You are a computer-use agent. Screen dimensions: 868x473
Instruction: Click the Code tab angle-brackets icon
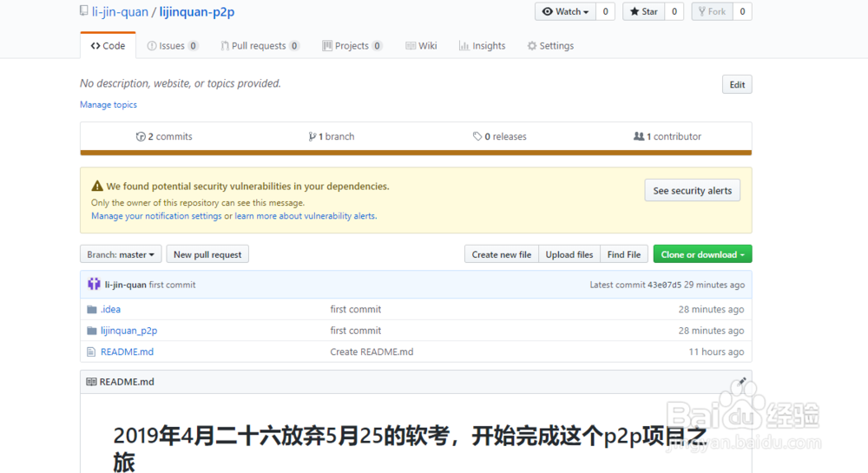[x=95, y=46]
